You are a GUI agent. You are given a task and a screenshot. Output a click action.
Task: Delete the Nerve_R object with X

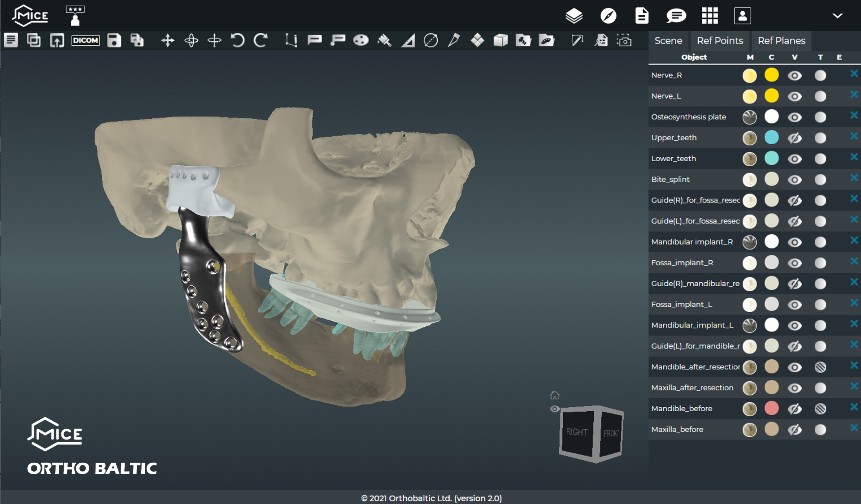pos(854,73)
